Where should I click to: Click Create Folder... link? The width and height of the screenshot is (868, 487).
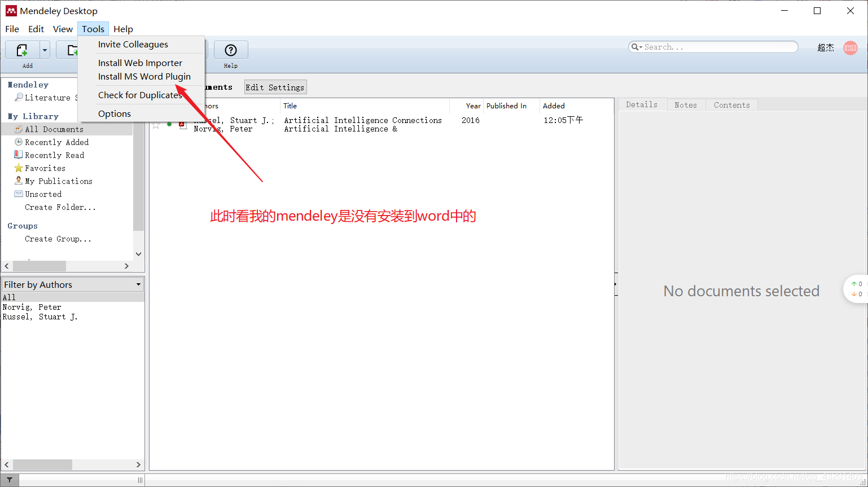[x=60, y=207]
